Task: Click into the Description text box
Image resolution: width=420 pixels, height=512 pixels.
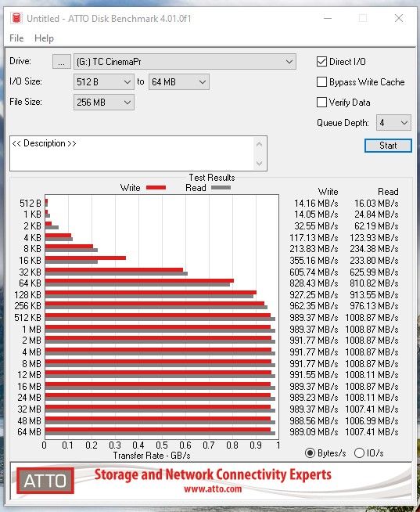Action: [x=131, y=153]
